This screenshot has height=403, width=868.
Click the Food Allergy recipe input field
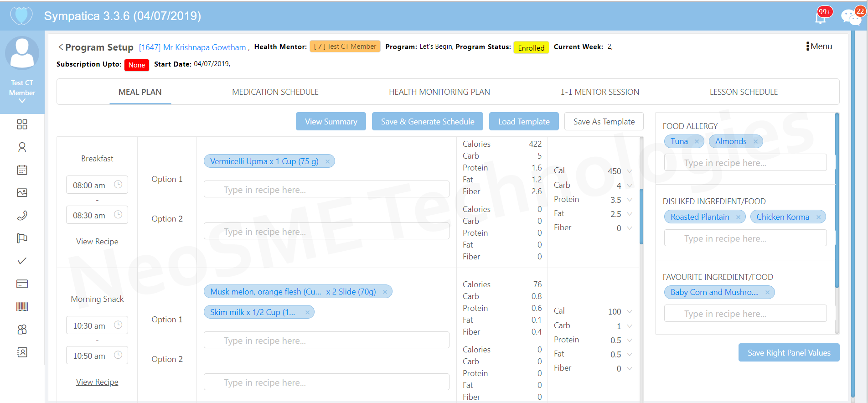click(x=745, y=163)
